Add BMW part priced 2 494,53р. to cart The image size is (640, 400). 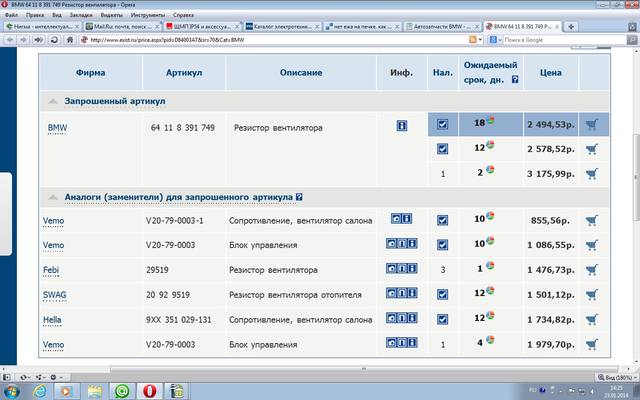pyautogui.click(x=592, y=124)
